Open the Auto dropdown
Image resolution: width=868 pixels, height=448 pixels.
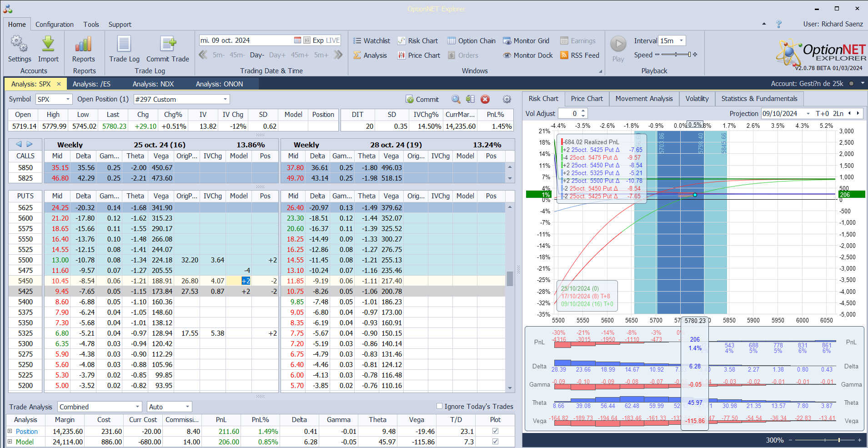coord(187,407)
